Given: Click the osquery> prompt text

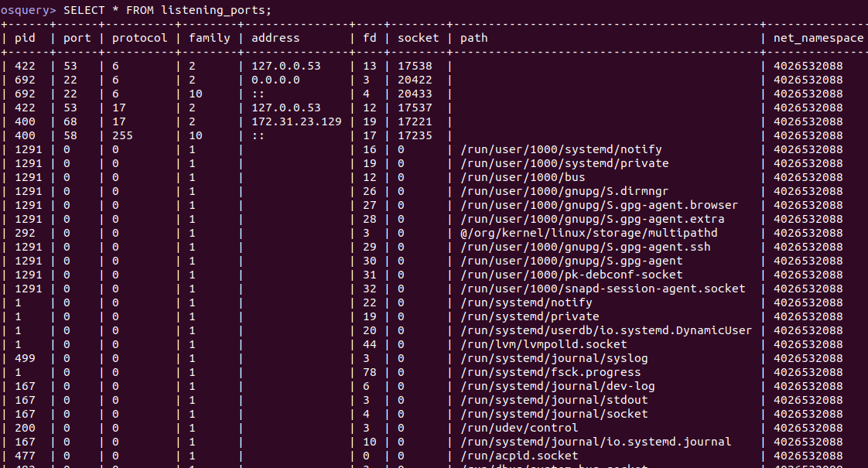Looking at the screenshot, I should tap(28, 10).
